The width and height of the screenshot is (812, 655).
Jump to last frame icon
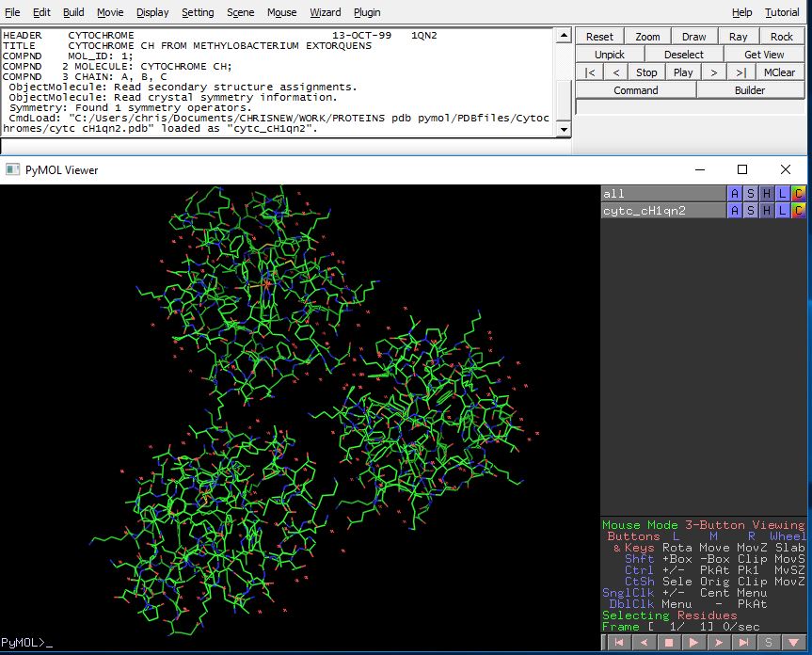tap(744, 643)
